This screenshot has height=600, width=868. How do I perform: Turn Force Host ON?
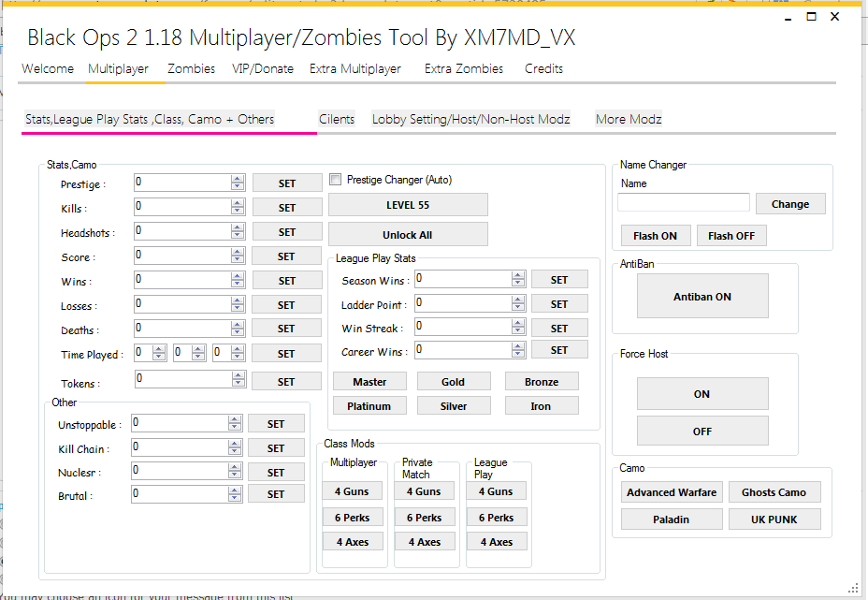[702, 394]
